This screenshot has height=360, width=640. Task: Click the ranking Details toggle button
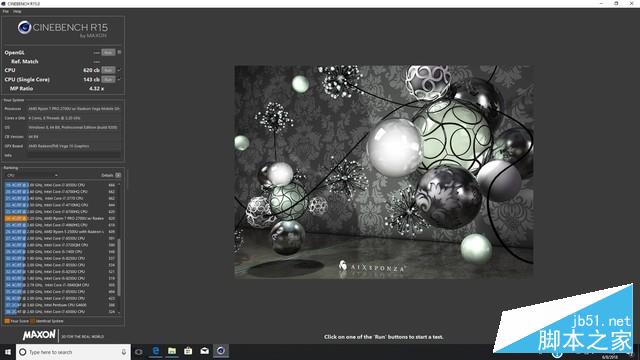pos(118,175)
